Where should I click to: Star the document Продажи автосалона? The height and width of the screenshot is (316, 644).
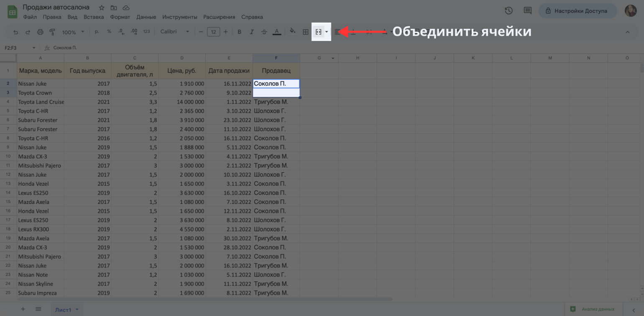click(x=102, y=8)
